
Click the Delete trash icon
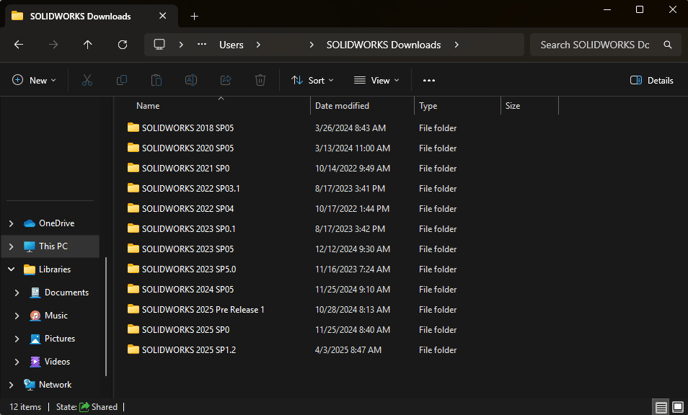click(260, 80)
